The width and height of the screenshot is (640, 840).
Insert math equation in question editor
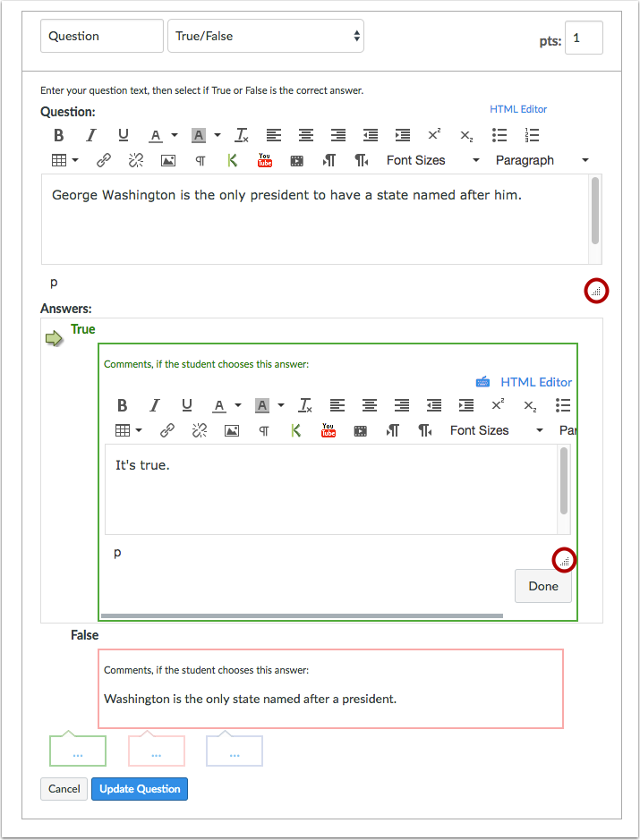[x=201, y=160]
